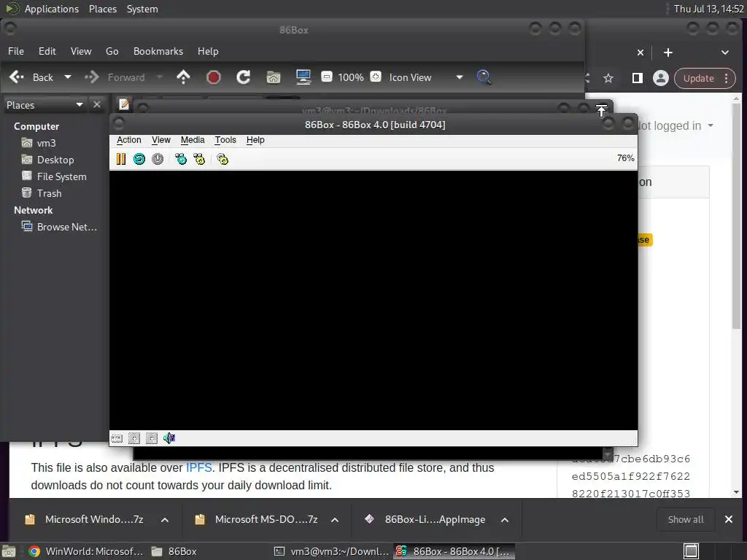Screen dimensions: 747x560
Task: Open the file manager Edit menu
Action: [47, 51]
